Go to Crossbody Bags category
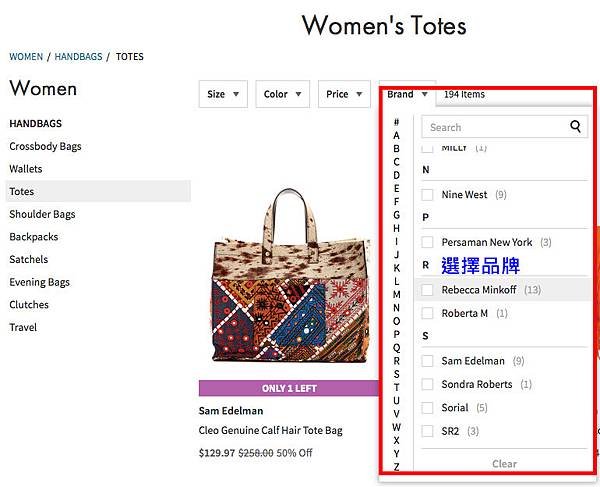 pos(45,146)
